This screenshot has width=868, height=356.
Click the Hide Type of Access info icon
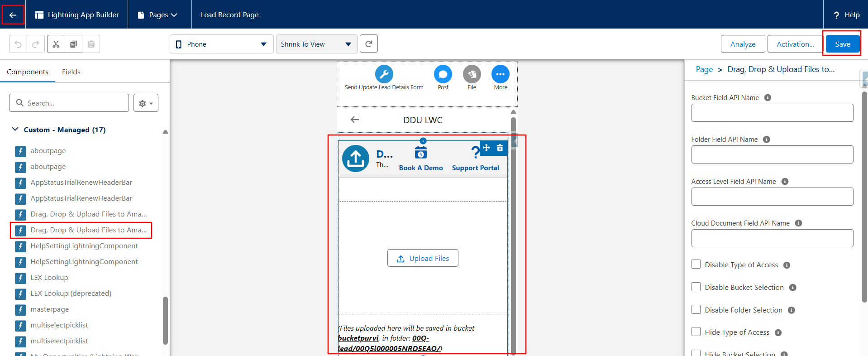click(x=778, y=333)
